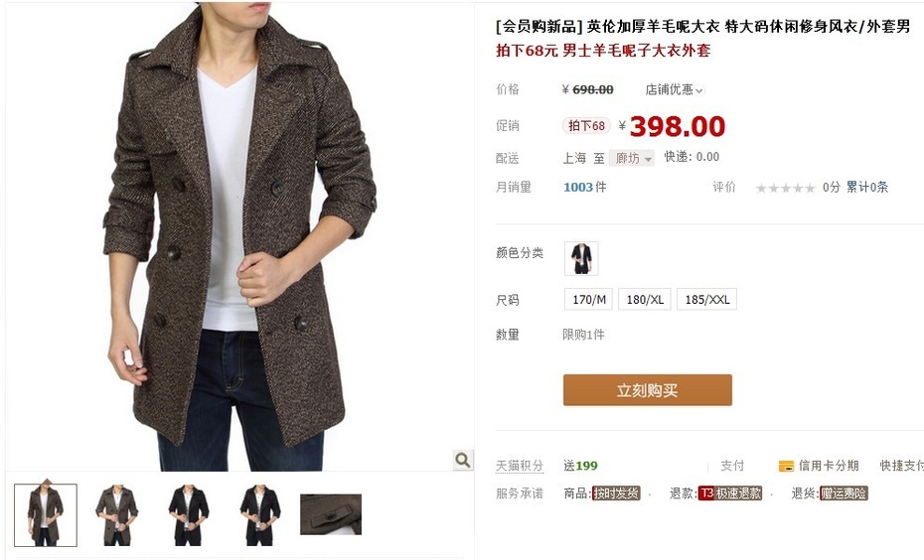Viewport: 924px width, 560px height.
Task: Select size 185/XXL
Action: click(706, 299)
